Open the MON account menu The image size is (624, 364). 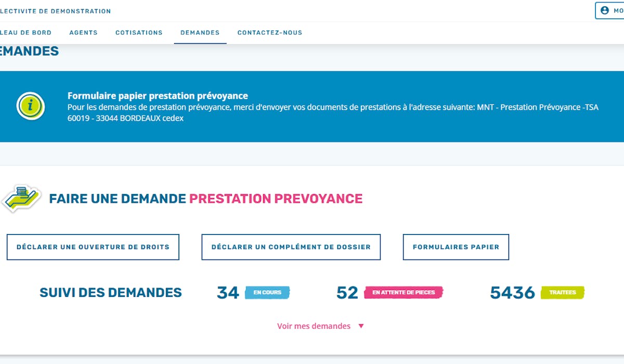[611, 11]
